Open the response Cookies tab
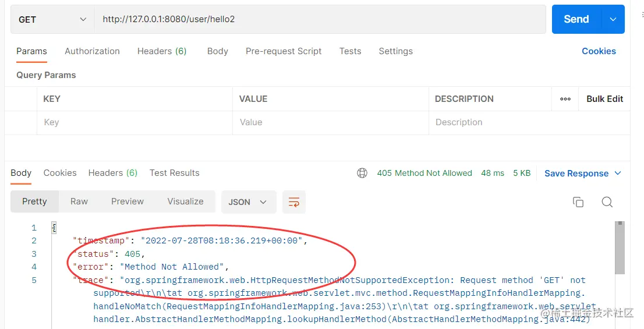The image size is (644, 329). (x=60, y=173)
